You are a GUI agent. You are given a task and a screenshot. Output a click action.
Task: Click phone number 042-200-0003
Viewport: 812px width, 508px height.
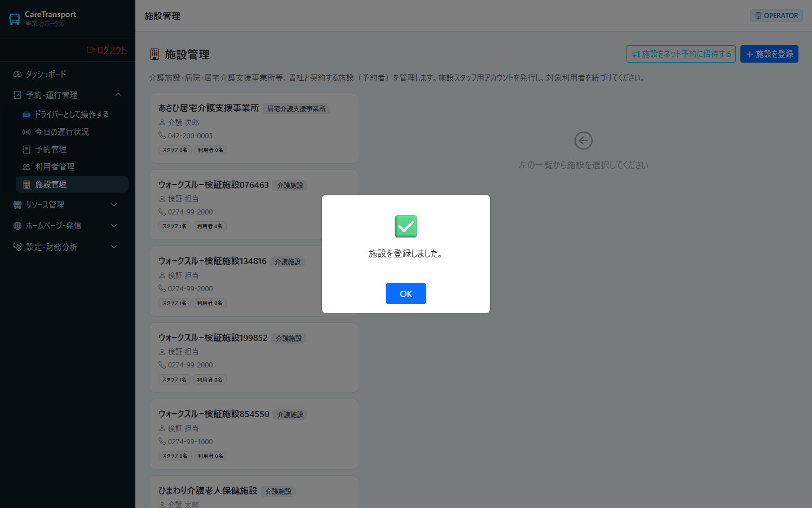click(190, 135)
